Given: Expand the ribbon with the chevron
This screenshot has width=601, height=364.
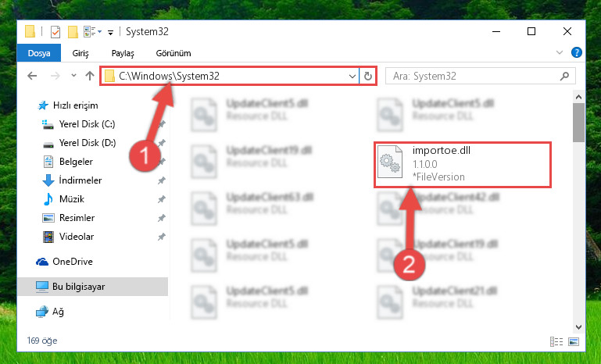Looking at the screenshot, I should [560, 52].
